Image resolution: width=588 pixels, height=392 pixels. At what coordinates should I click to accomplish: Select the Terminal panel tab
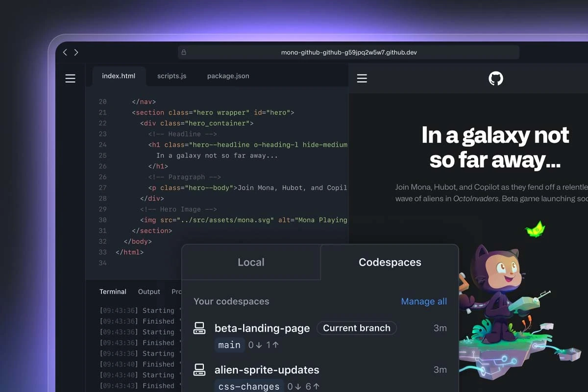(113, 292)
